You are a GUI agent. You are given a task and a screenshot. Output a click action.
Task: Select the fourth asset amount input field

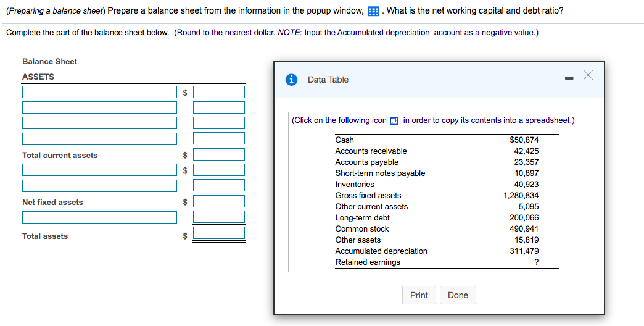point(219,138)
